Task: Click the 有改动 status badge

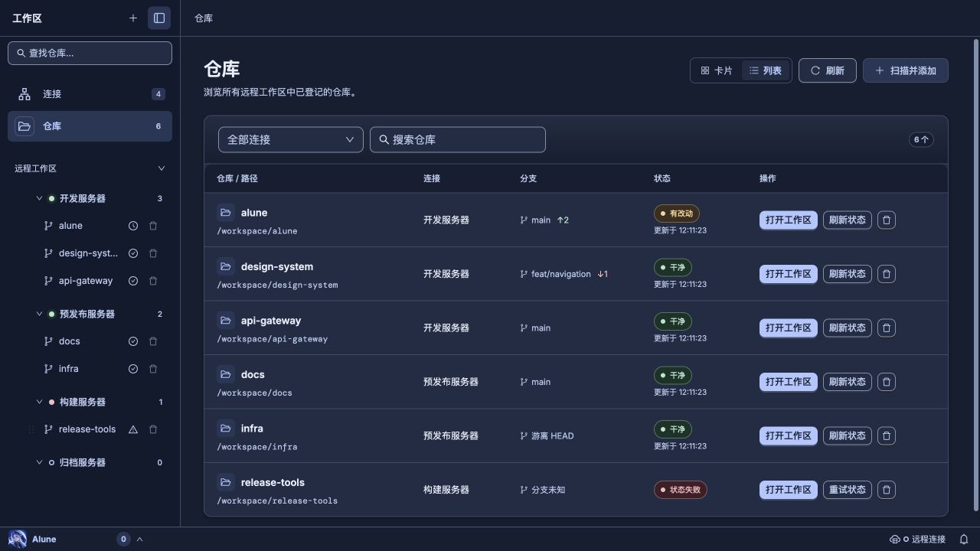Action: point(677,214)
